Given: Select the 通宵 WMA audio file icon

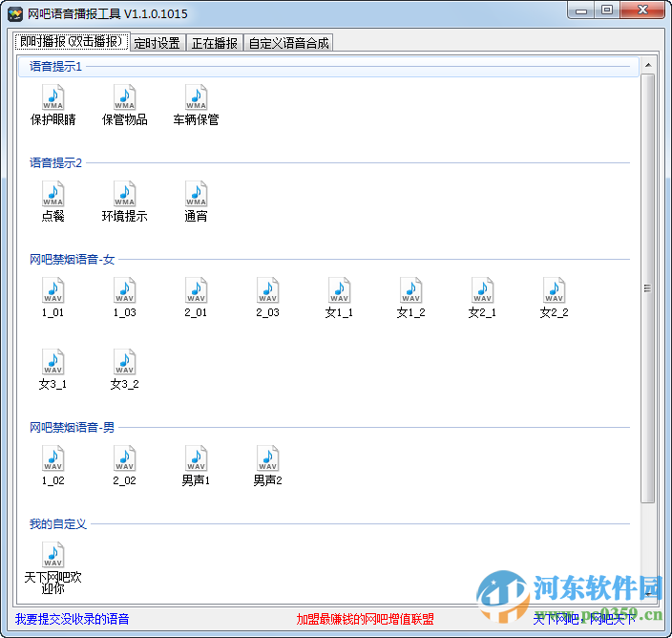Looking at the screenshot, I should (x=196, y=194).
